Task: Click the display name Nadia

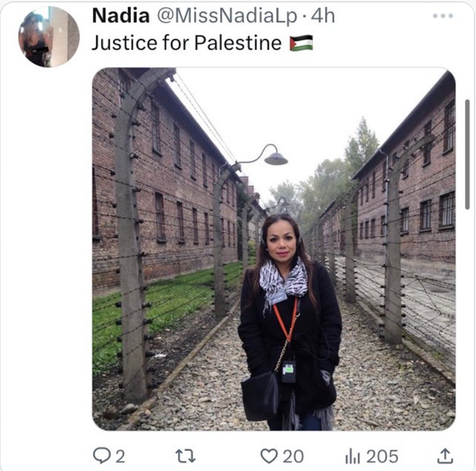Action: [121, 15]
